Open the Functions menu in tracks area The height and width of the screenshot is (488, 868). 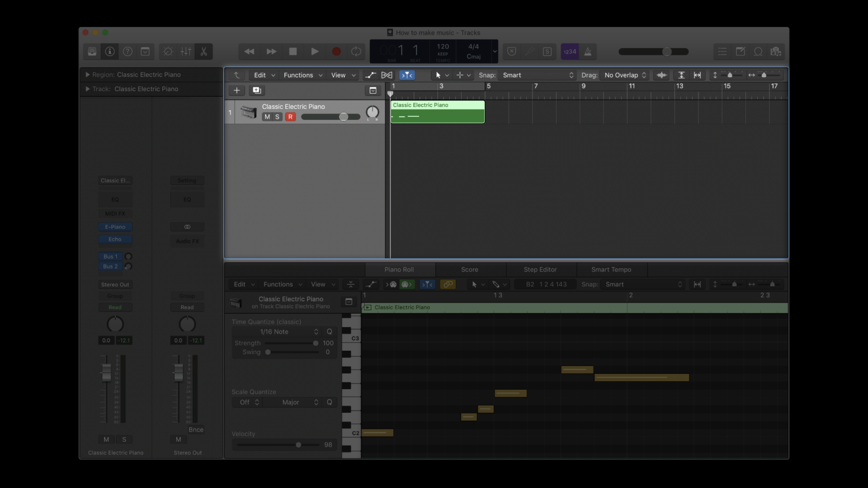(298, 75)
